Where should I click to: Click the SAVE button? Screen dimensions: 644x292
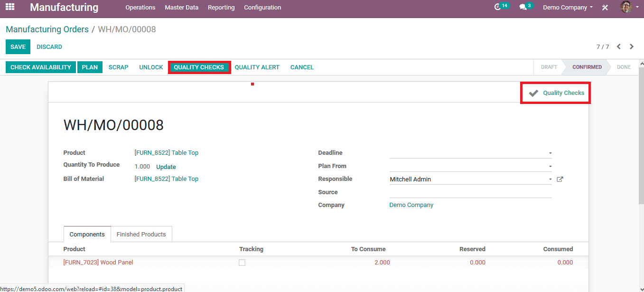pyautogui.click(x=18, y=47)
